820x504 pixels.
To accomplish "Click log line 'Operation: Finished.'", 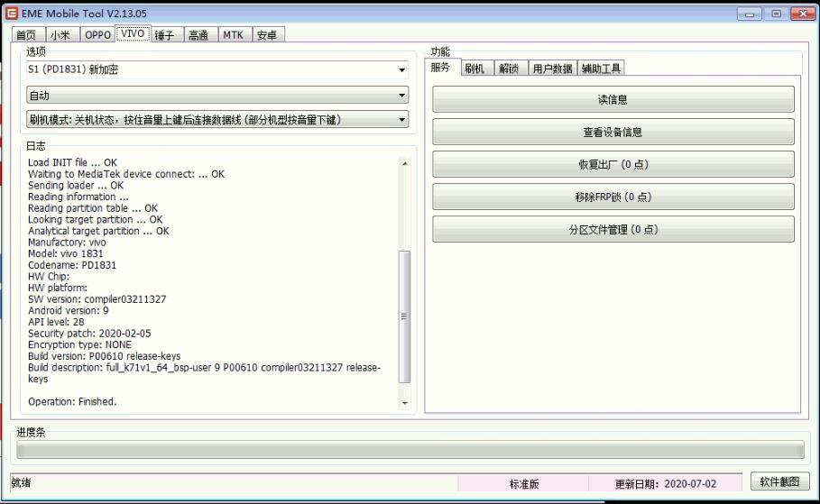I will point(72,401).
